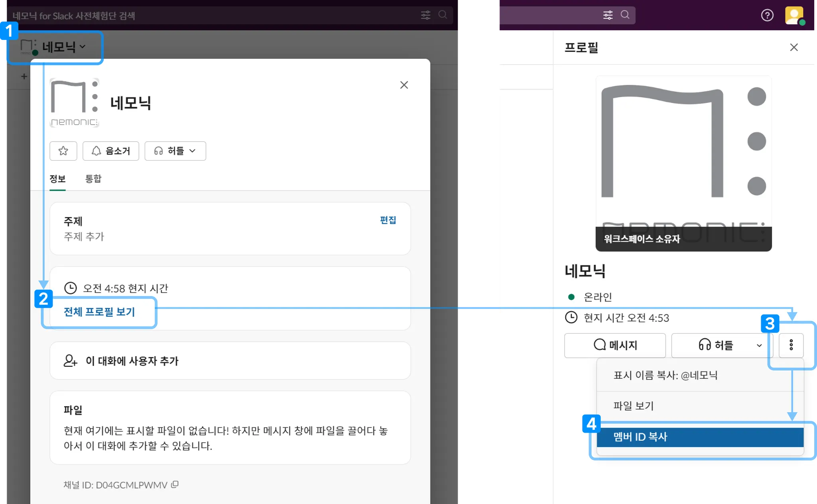This screenshot has height=504, width=817.
Task: Expand huddle chevron in profile panel
Action: click(759, 345)
